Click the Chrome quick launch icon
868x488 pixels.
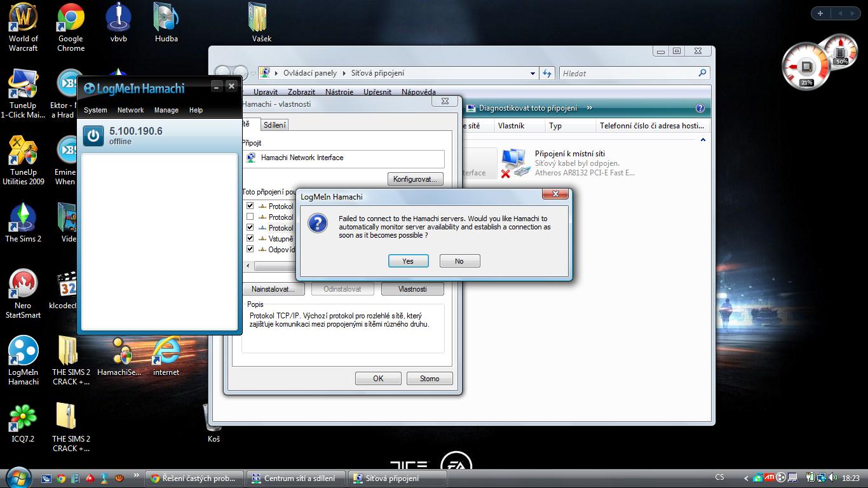(x=61, y=478)
